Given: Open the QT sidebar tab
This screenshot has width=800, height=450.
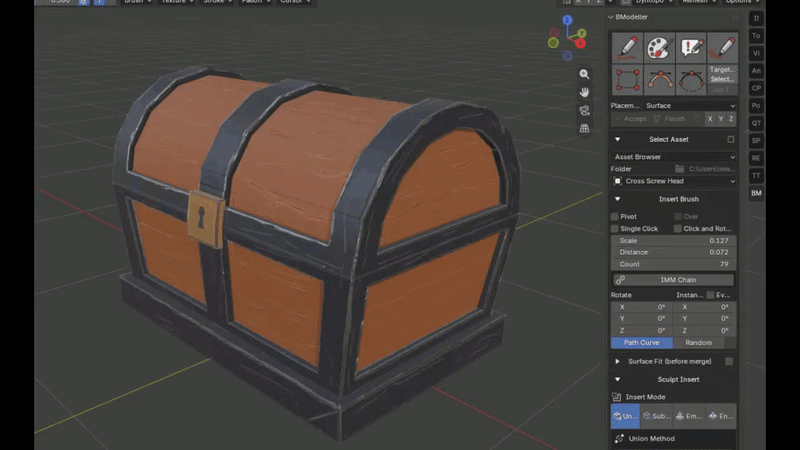Looking at the screenshot, I should [756, 123].
